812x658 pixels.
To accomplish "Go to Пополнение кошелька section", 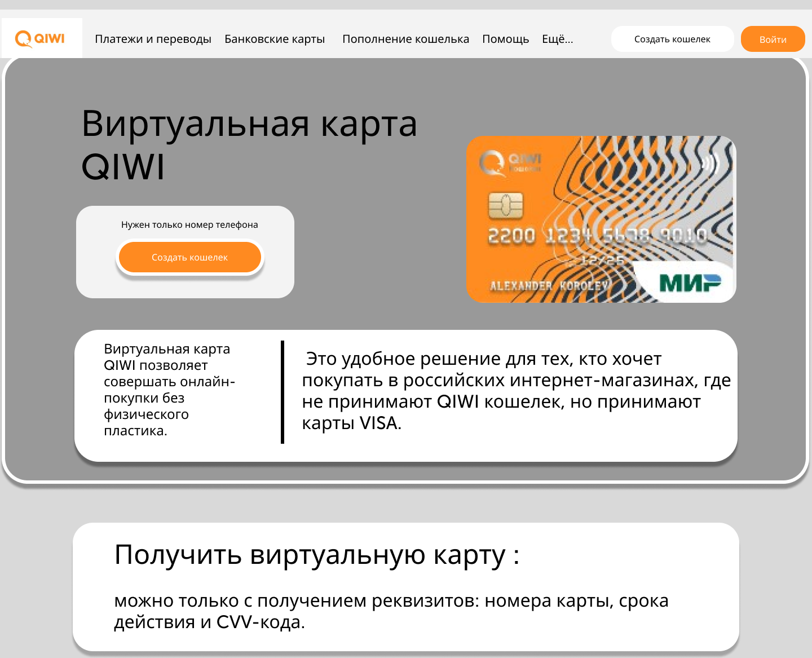I will tap(405, 39).
